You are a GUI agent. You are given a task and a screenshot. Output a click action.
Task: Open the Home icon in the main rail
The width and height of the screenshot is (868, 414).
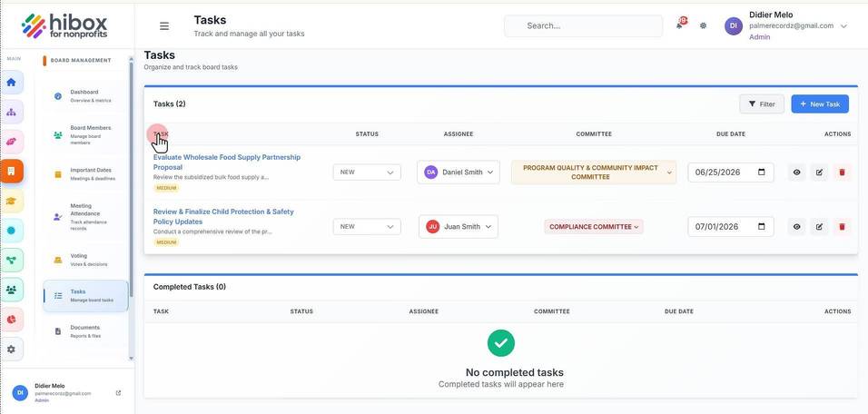pos(12,83)
